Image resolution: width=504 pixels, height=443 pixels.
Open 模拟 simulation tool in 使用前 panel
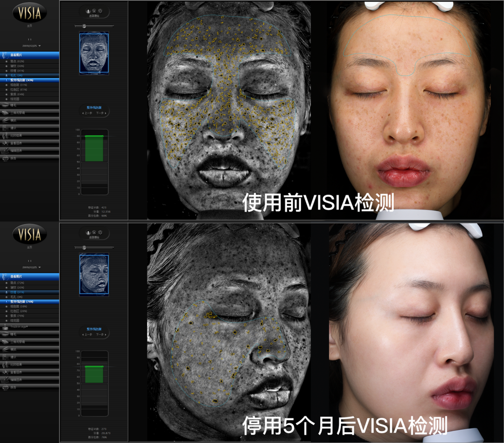(x=29, y=120)
